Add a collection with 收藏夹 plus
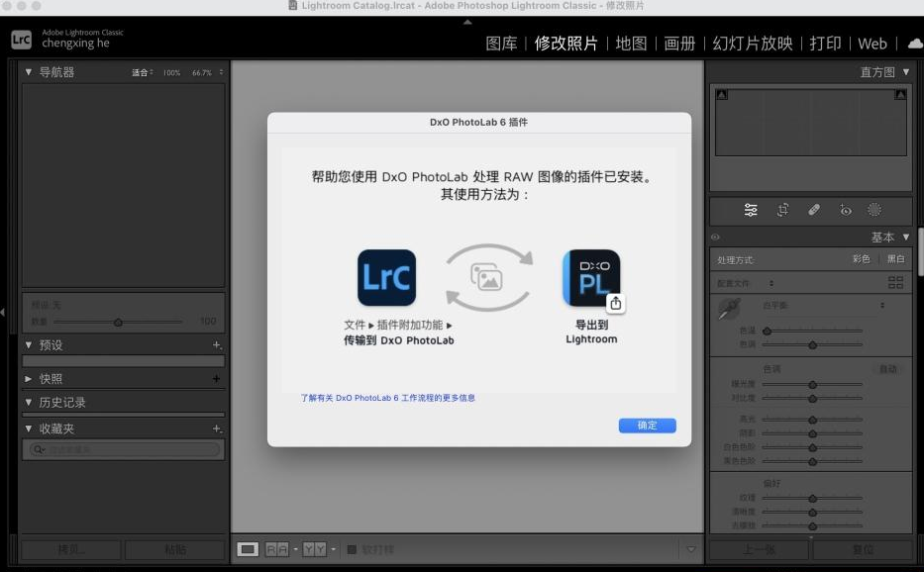 click(x=217, y=429)
